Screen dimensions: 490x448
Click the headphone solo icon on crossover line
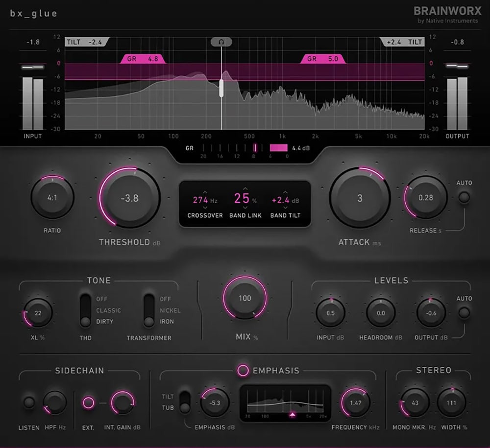(x=221, y=42)
